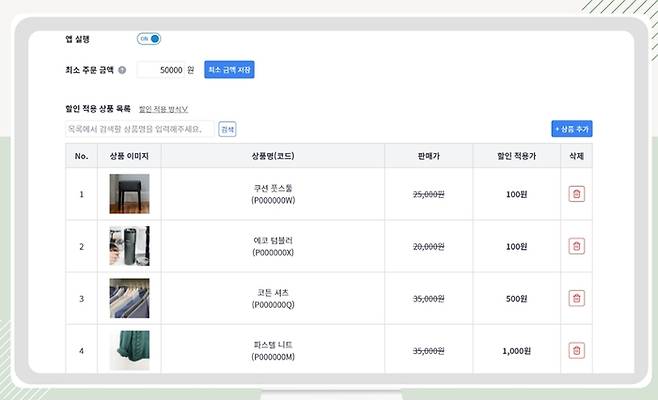
Task: Toggle the 앱 실행 ON switch
Action: tap(149, 39)
